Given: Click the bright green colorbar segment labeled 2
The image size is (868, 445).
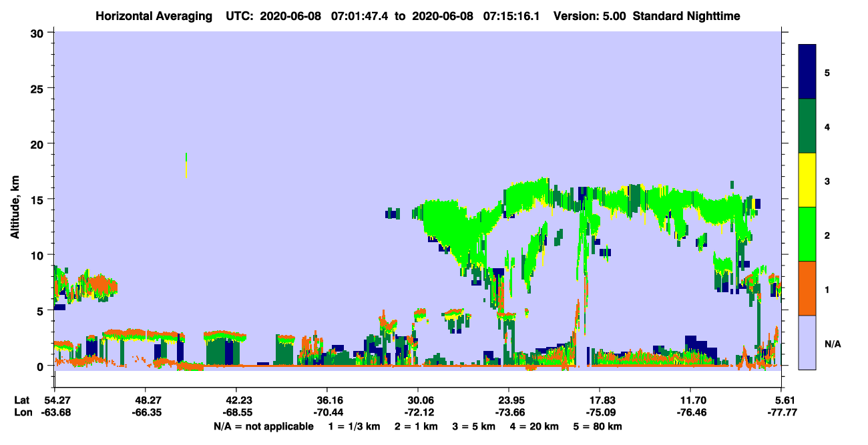Looking at the screenshot, I should (807, 234).
